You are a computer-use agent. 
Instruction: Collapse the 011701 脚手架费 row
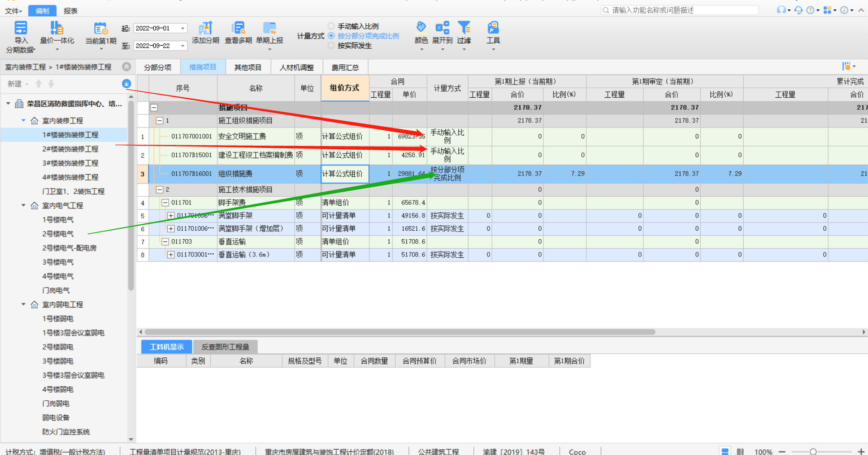coord(165,203)
